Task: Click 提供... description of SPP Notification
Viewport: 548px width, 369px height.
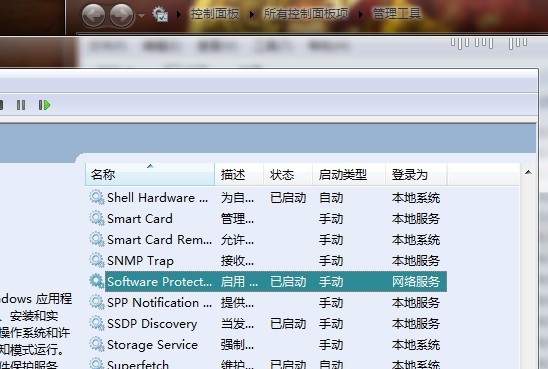Action: point(237,303)
